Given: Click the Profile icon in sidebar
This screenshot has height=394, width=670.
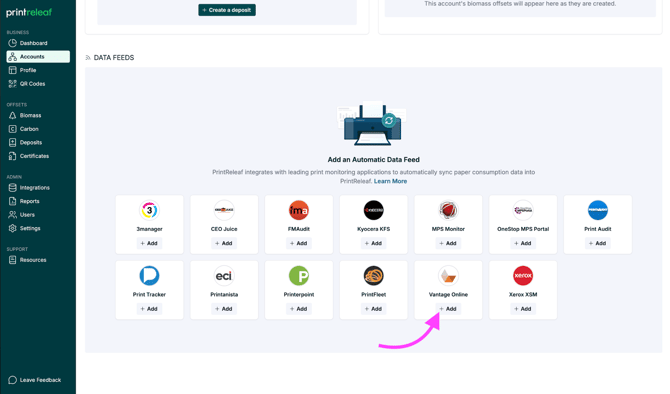Looking at the screenshot, I should (x=12, y=70).
